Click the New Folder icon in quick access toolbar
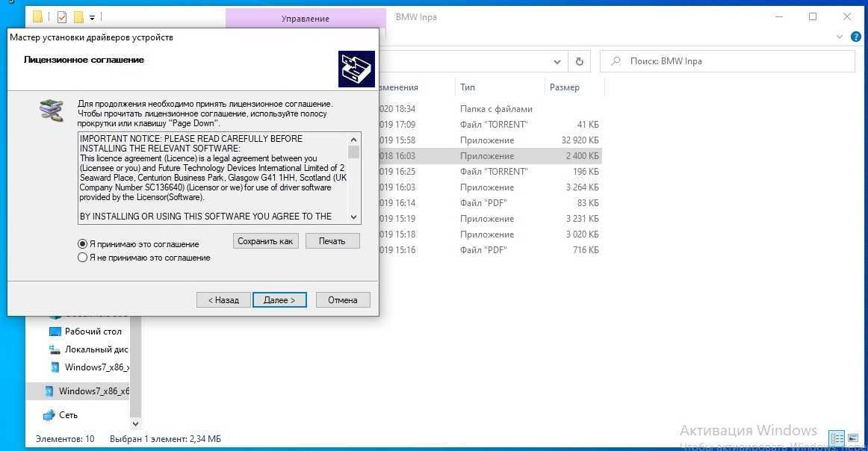The image size is (868, 451). [78, 16]
